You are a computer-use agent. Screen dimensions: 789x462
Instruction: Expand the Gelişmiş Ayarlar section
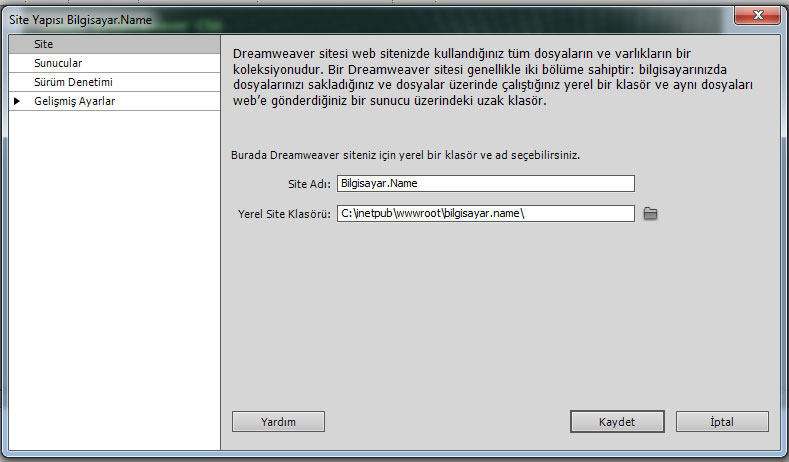tap(17, 101)
